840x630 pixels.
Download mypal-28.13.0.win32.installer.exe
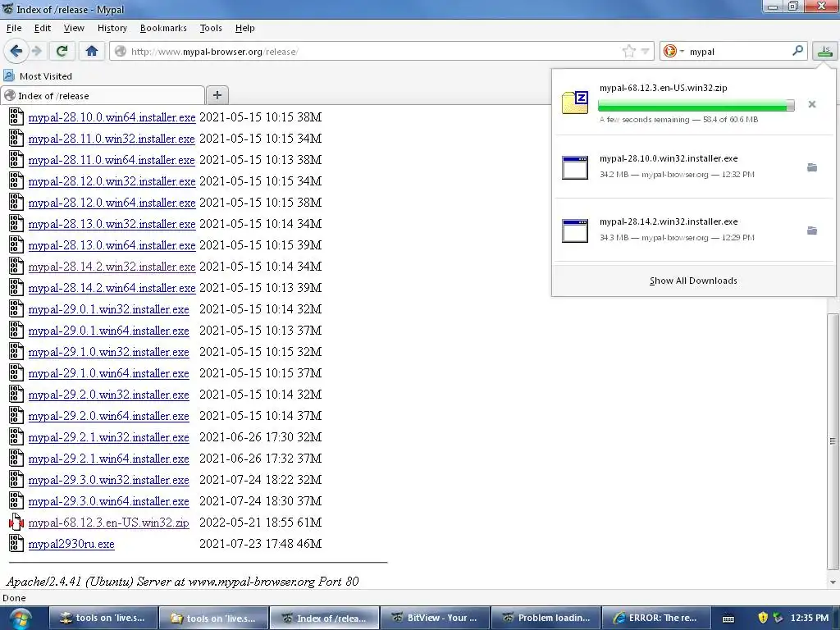tap(112, 224)
